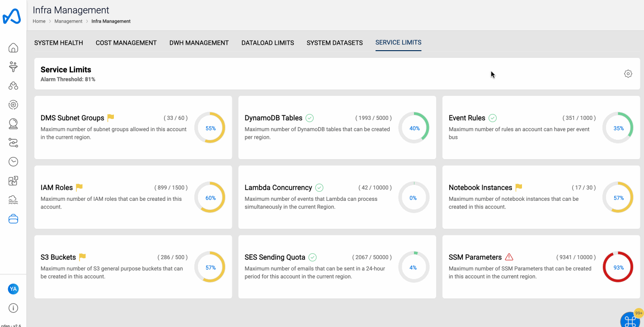The image size is (644, 327).
Task: Click the DMS Subnet Groups title
Action: point(72,118)
